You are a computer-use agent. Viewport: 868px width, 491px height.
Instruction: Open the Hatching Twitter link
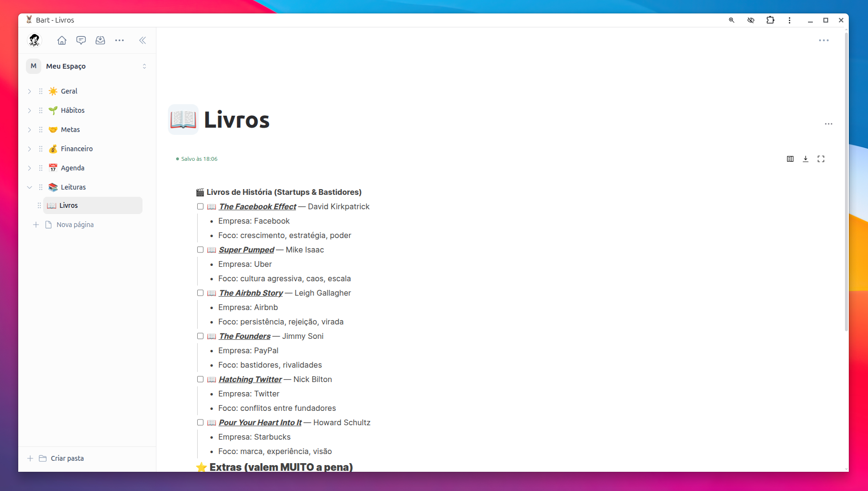pos(250,379)
